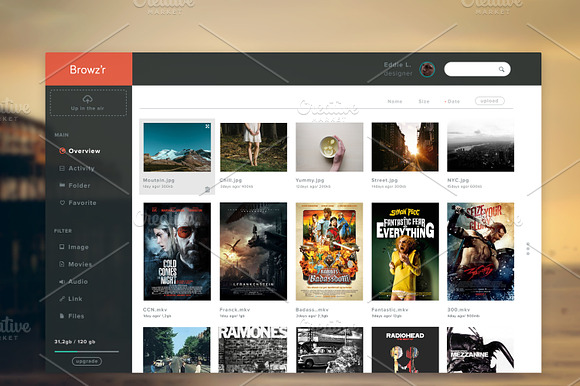Click the Badass..mkv file name
Screen dimensions: 580x386
312,310
